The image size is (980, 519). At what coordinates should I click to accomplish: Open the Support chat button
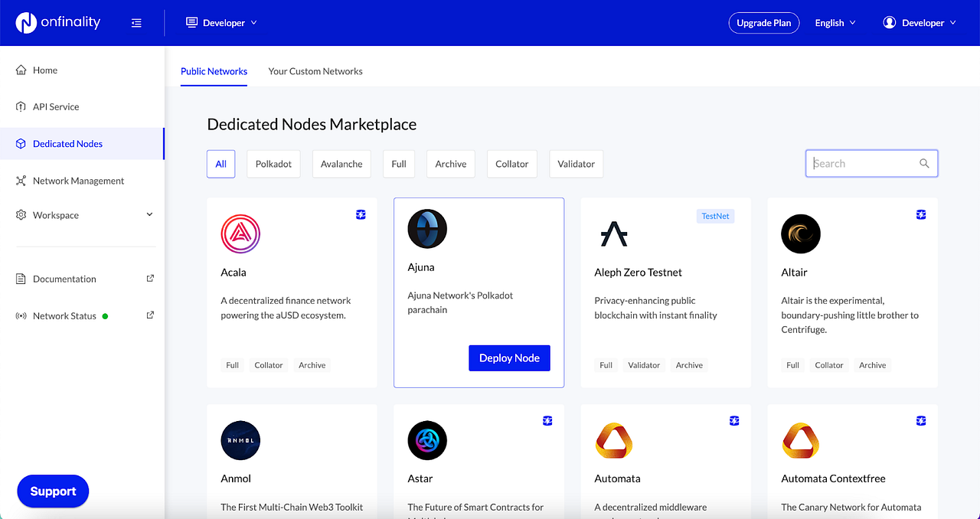53,491
